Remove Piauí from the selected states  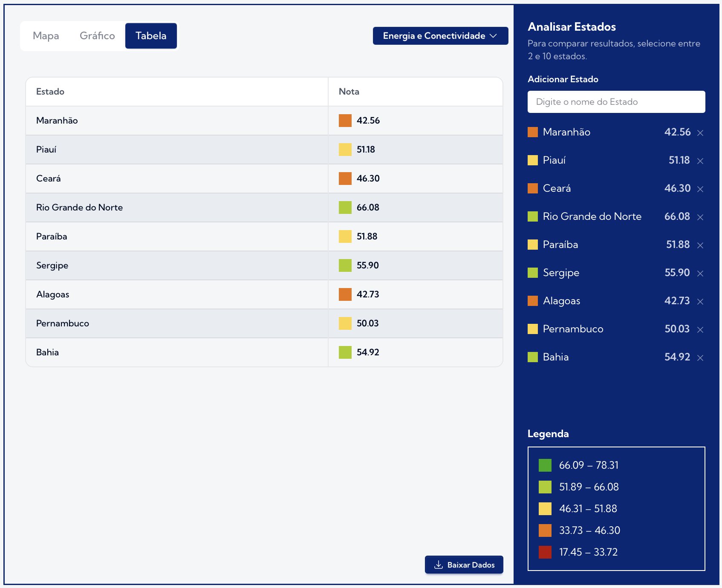[701, 161]
